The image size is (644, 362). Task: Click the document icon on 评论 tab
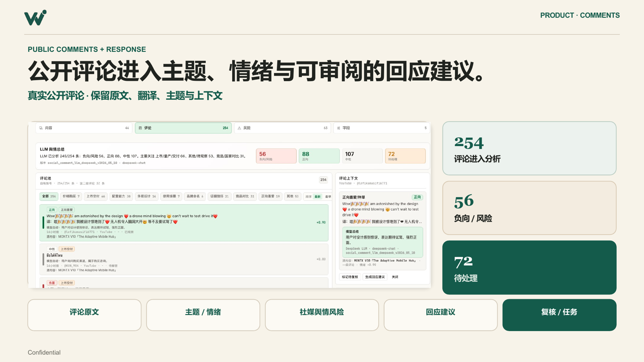140,128
